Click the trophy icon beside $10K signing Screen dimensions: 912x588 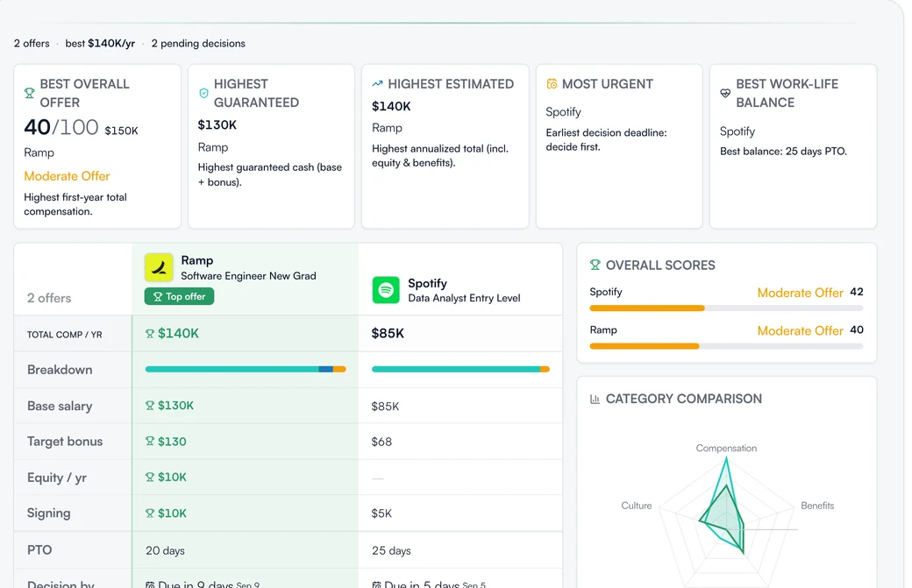149,513
